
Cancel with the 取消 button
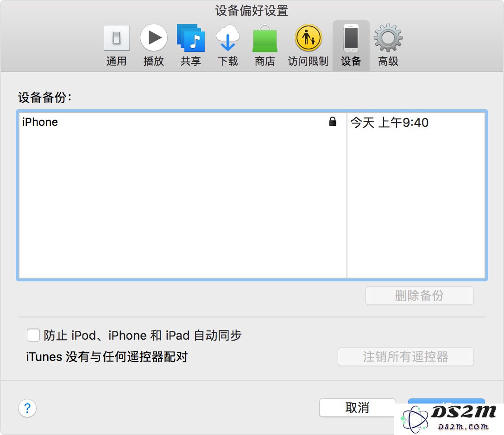pos(358,408)
